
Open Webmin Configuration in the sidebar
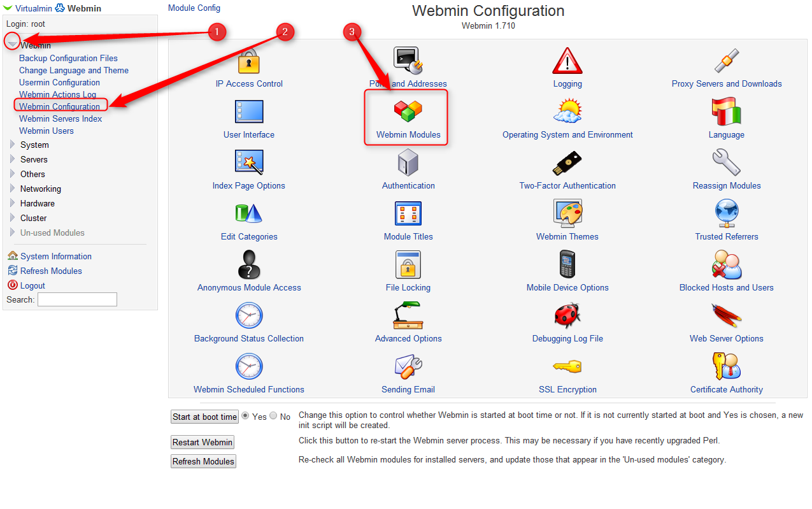(59, 106)
